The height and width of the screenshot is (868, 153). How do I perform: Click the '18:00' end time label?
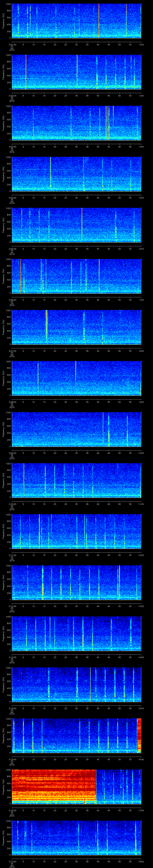coord(141,861)
